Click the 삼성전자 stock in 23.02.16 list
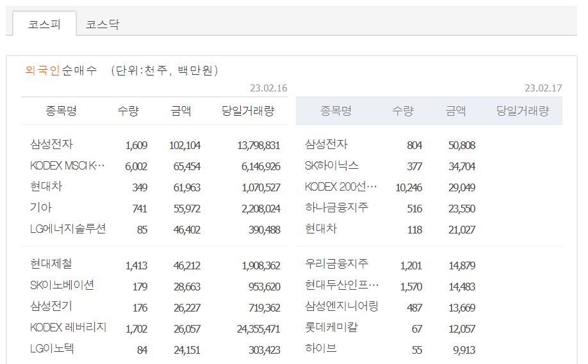Screen dimensions: 588x364 coord(51,144)
